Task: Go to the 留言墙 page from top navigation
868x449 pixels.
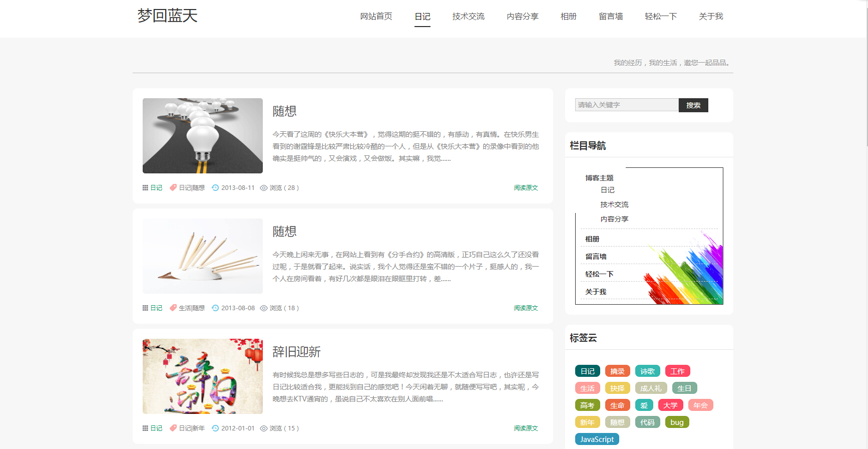Action: 611,17
